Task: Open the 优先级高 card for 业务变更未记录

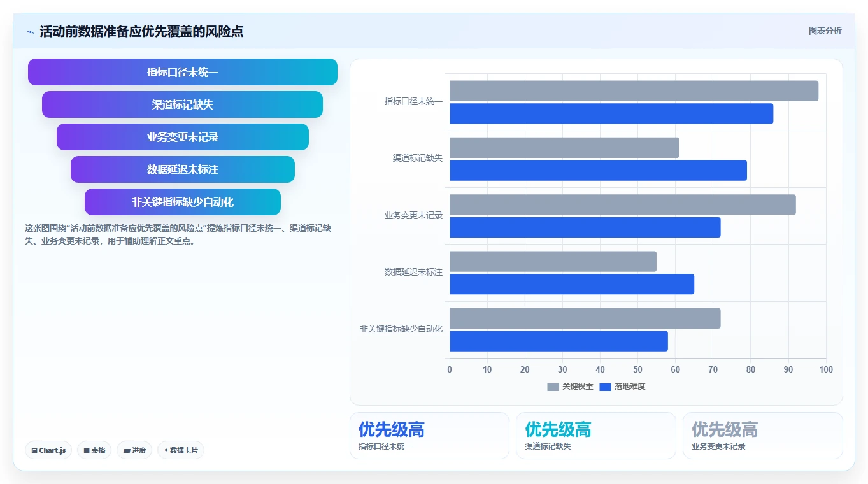Action: (763, 436)
